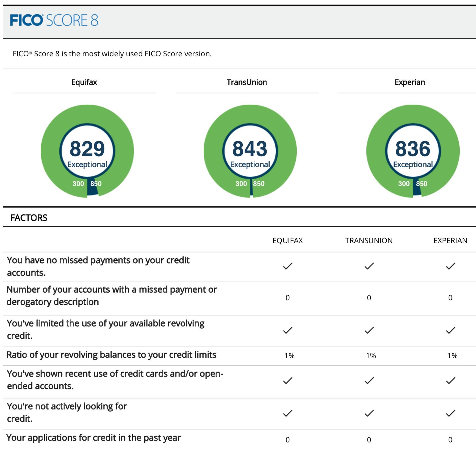Click TransUnion revolving balance ratio 1%
Image resolution: width=476 pixels, height=454 pixels.
(371, 356)
